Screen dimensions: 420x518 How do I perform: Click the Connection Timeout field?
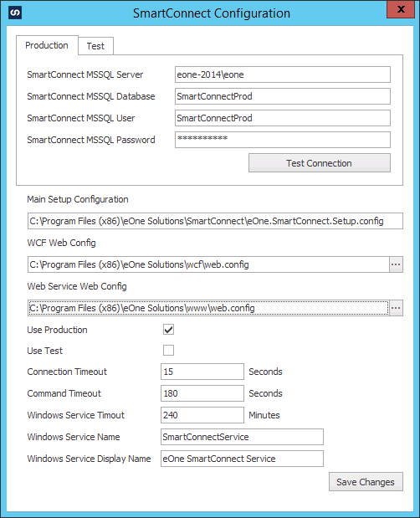tap(202, 372)
